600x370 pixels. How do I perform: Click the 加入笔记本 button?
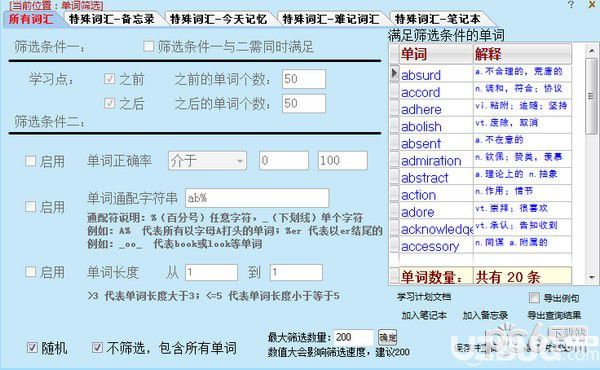(424, 315)
